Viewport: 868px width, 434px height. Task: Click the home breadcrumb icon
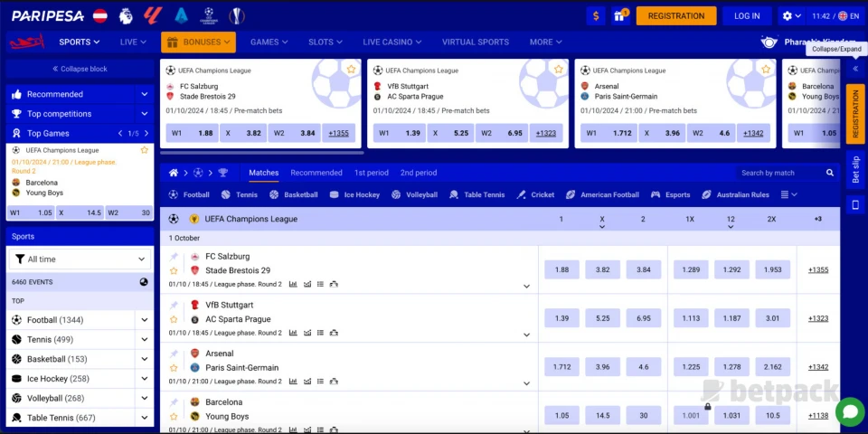174,173
